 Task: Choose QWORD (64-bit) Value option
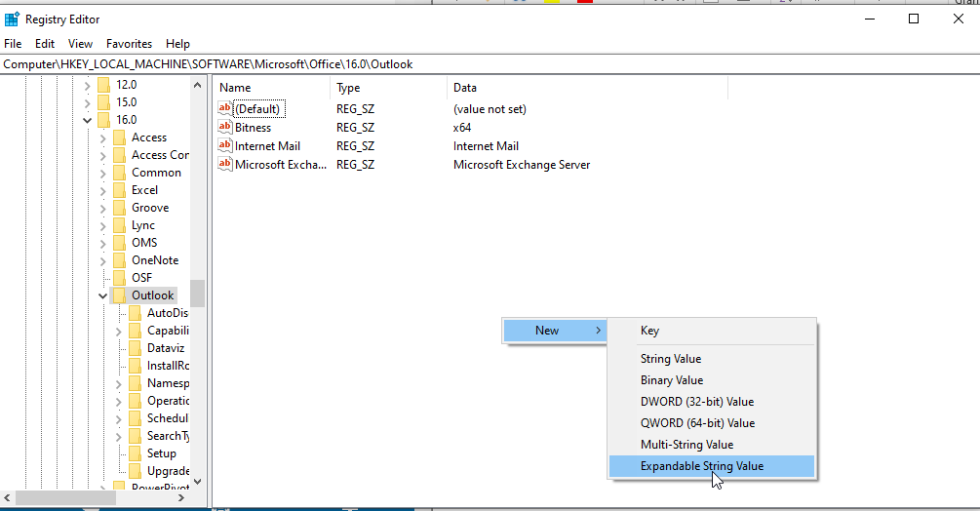point(712,423)
